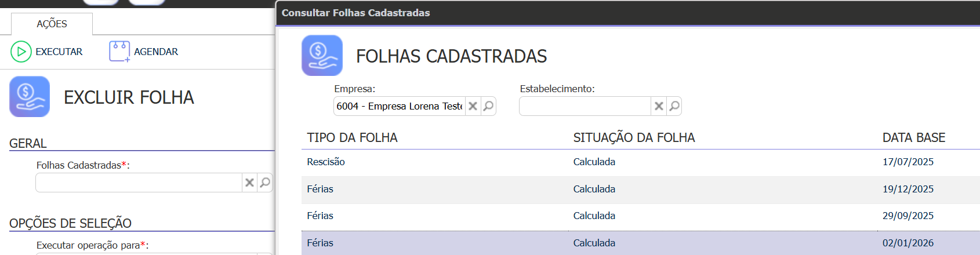This screenshot has height=255, width=980.
Task: Select the Rescisão row dated 17/07/2025
Action: (594, 162)
